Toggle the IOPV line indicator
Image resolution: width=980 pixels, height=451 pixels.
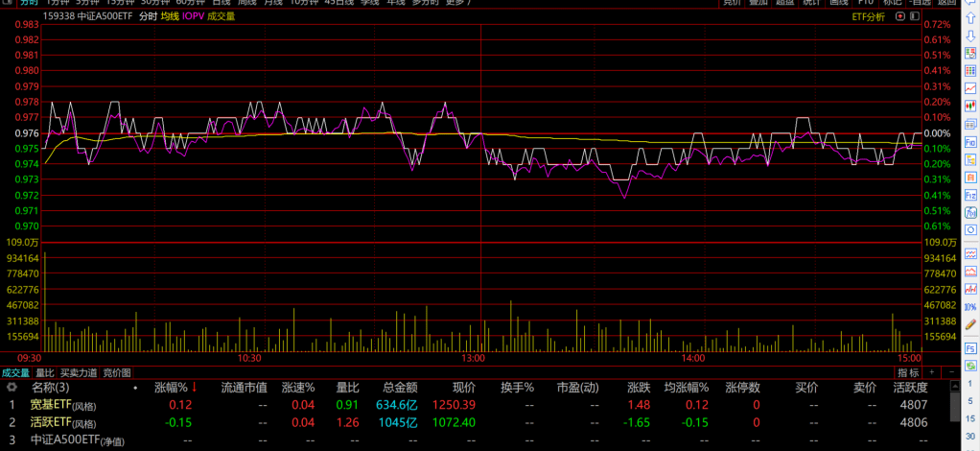point(193,16)
